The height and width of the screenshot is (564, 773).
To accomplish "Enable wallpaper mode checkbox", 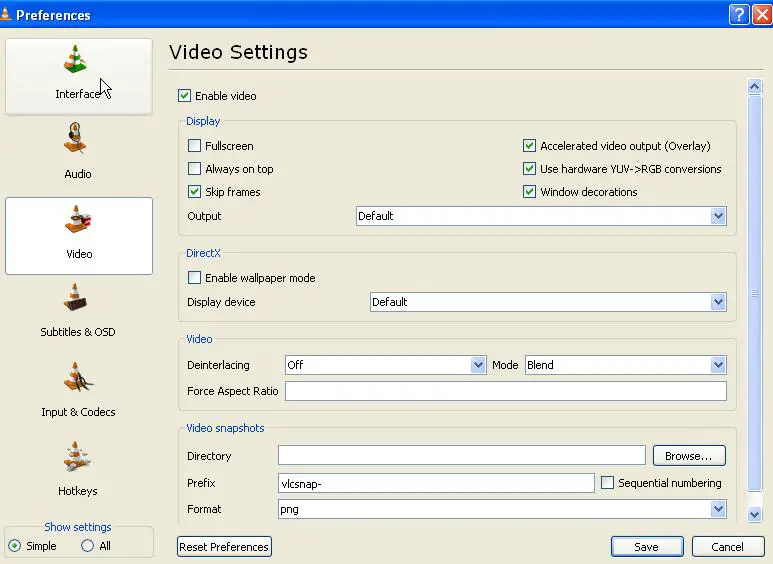I will pos(194,278).
